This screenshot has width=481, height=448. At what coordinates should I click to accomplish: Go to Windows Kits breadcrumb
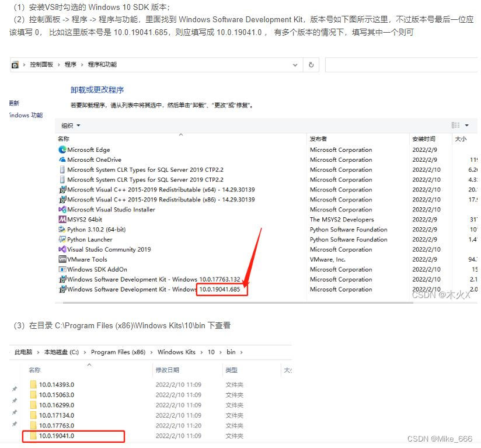[x=176, y=352]
